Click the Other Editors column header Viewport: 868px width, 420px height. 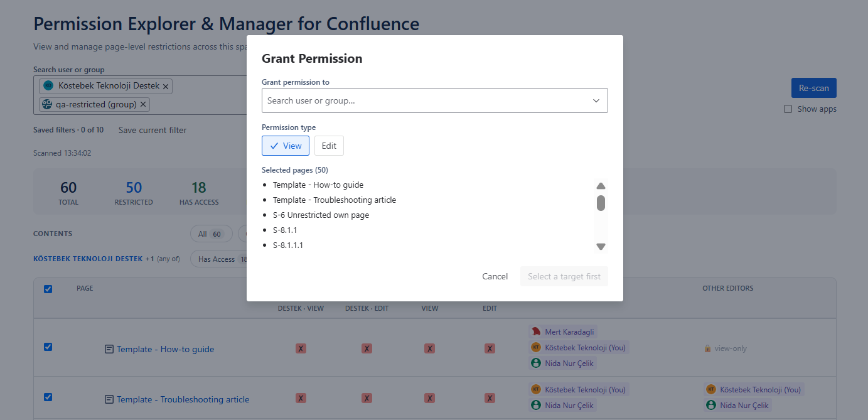[728, 289]
